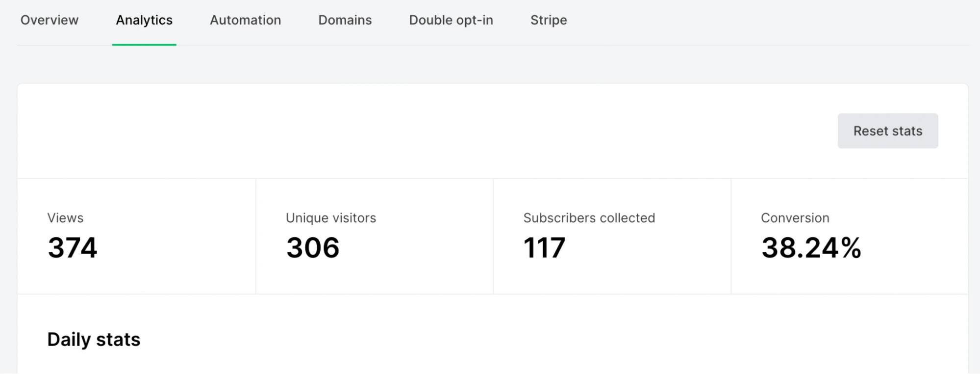Click the divider between Views and Unique visitors
Screen dimensions: 980x374
[x=256, y=236]
